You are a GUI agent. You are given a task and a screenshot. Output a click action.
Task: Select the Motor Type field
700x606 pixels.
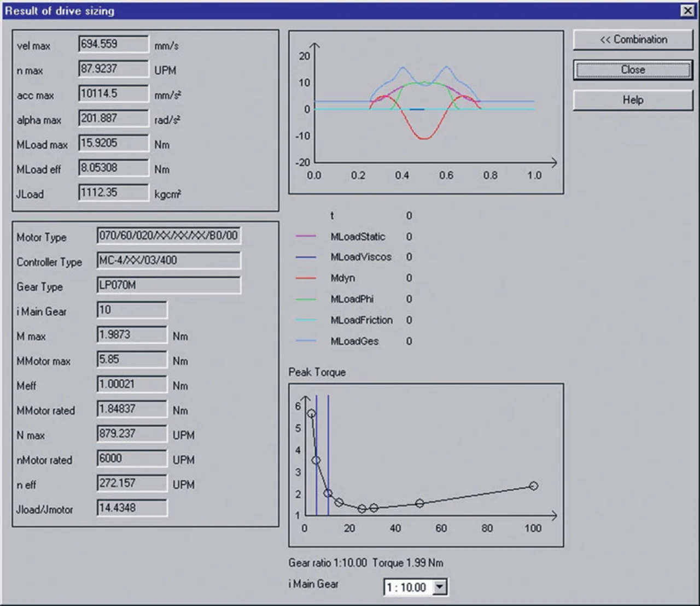pos(168,236)
